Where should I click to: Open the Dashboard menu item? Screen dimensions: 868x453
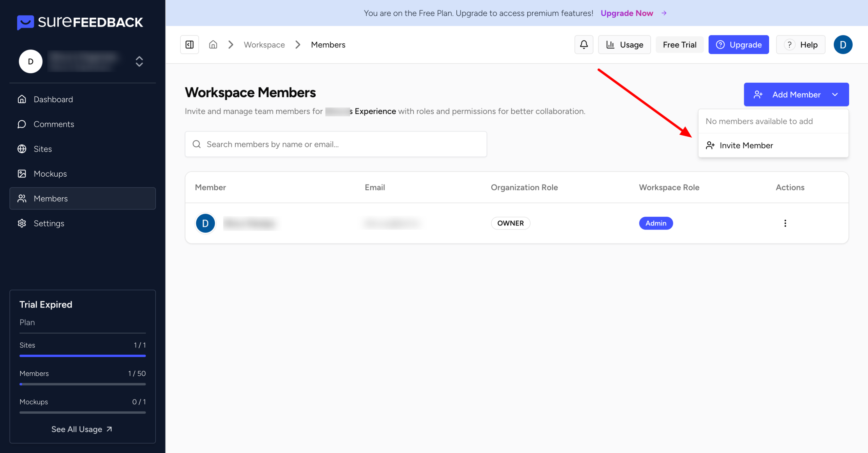pyautogui.click(x=53, y=99)
